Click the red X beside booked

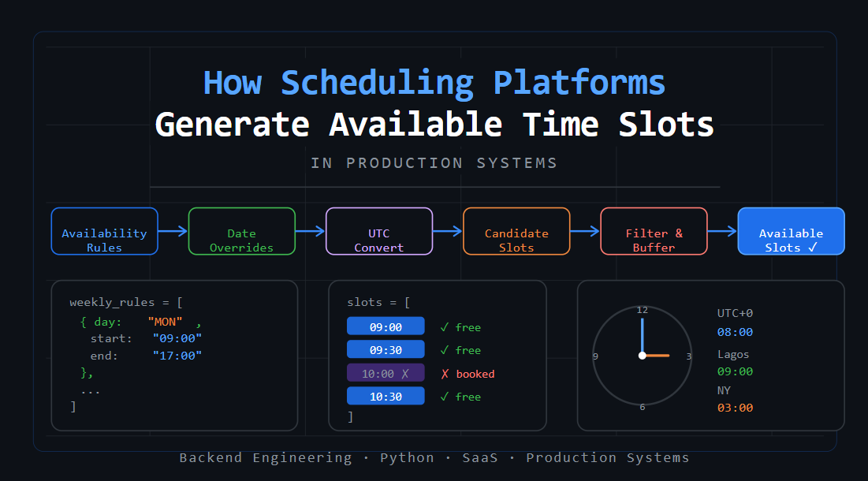coord(445,375)
